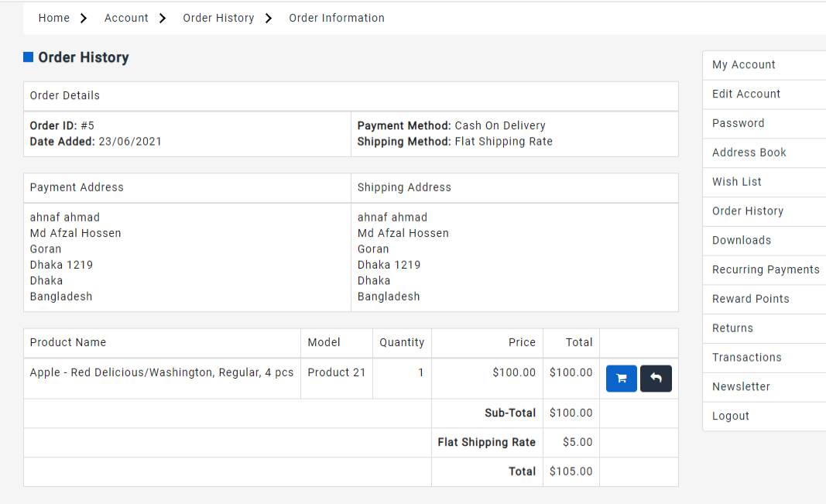Click Logout in the sidebar
826x504 pixels.
[x=731, y=417]
